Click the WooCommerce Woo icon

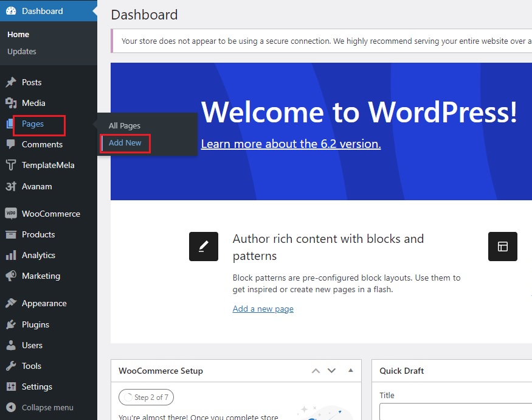[x=11, y=214]
